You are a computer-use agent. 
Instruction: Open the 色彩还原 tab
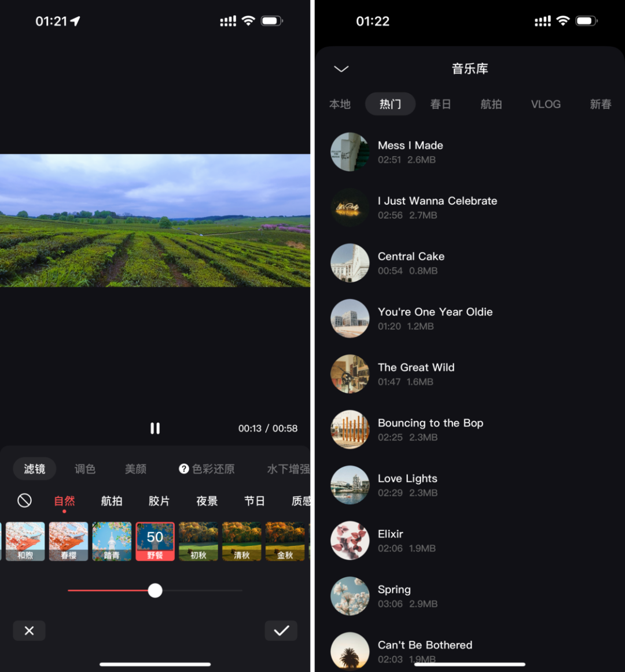point(213,469)
